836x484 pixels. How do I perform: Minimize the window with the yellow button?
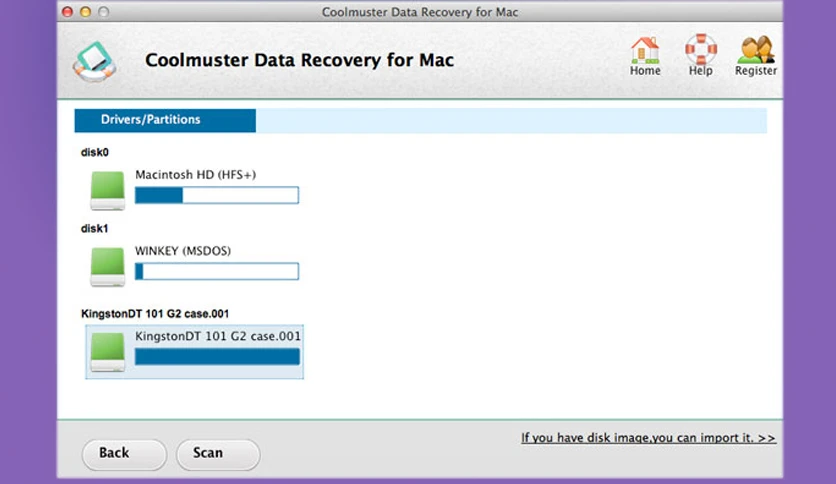tap(85, 12)
